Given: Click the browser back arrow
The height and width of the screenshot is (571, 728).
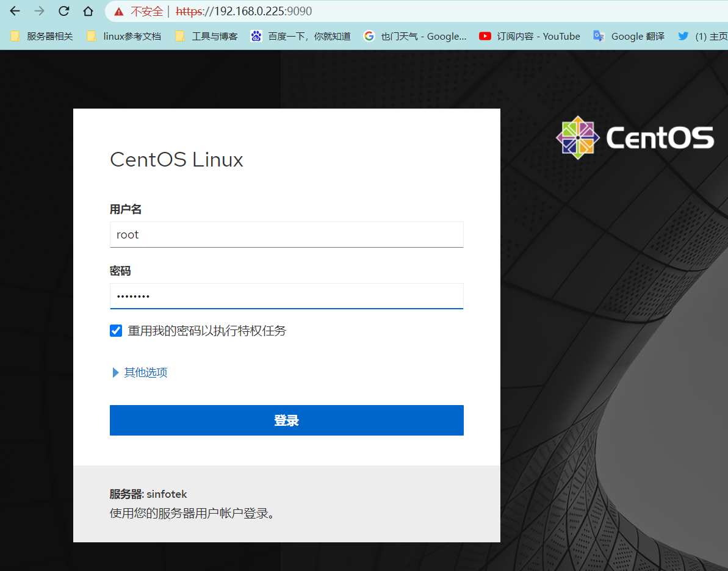Looking at the screenshot, I should pyautogui.click(x=15, y=11).
